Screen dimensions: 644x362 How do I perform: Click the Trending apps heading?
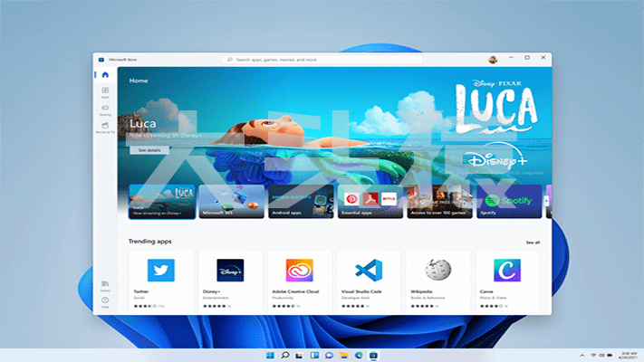pos(150,242)
